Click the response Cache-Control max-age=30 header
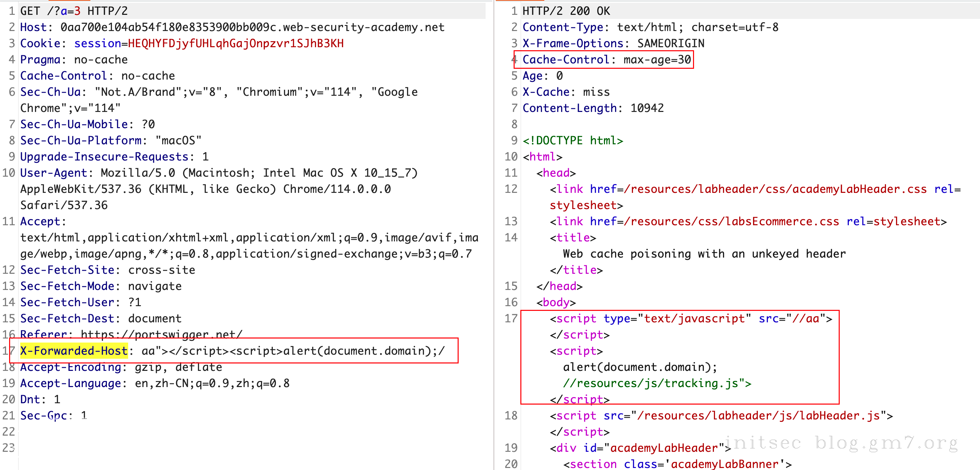This screenshot has height=470, width=980. pos(606,59)
